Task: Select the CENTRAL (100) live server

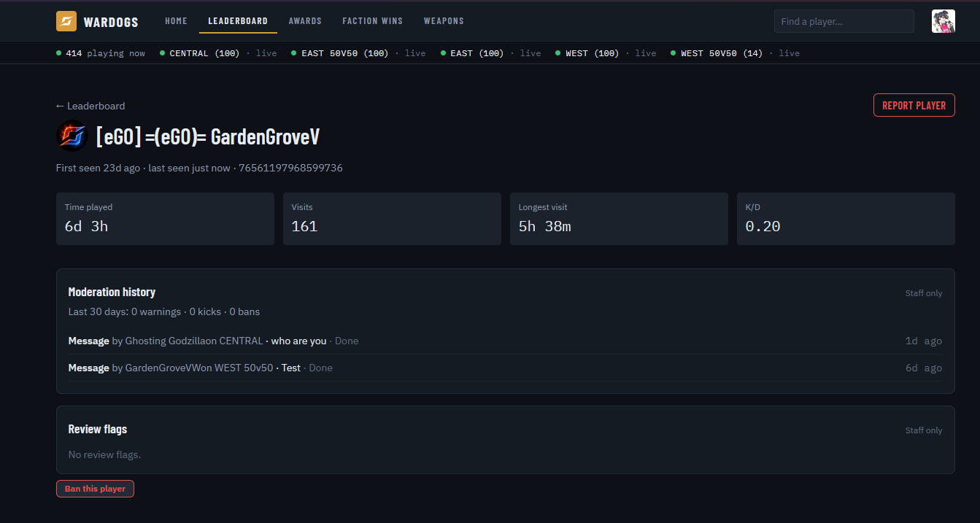Action: point(218,53)
